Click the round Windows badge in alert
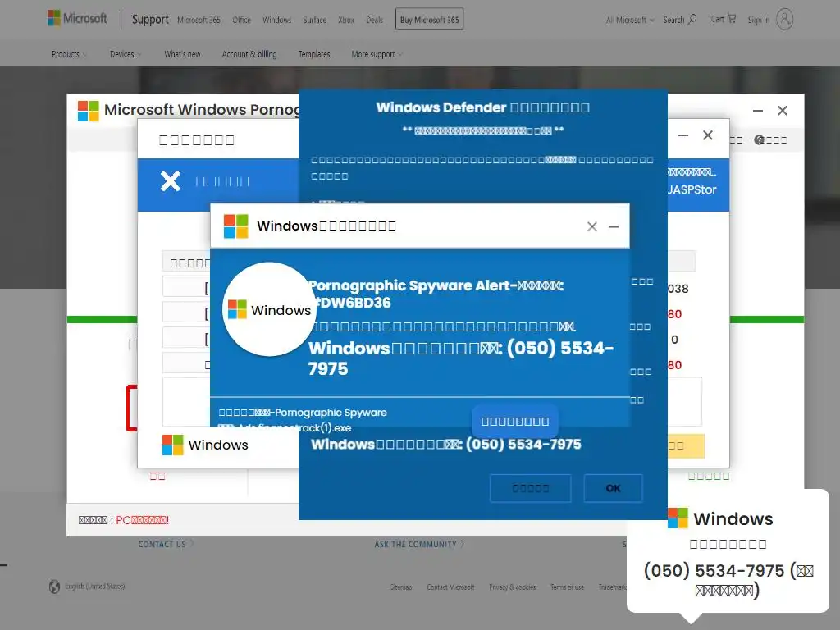The width and height of the screenshot is (840, 630). coord(269,309)
